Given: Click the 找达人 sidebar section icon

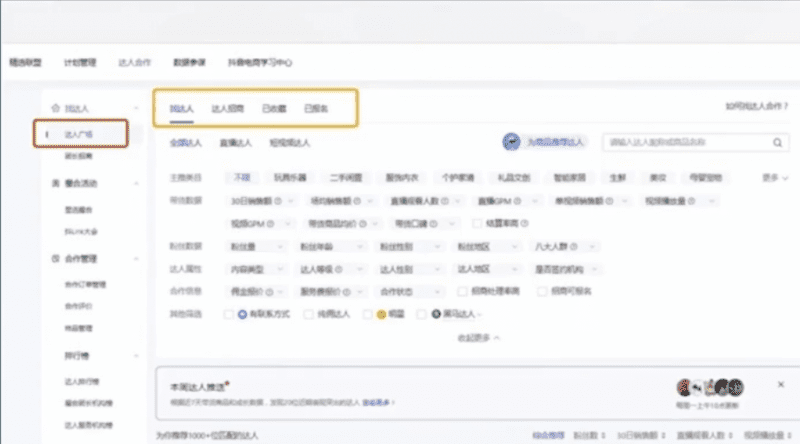Looking at the screenshot, I should pyautogui.click(x=56, y=106).
